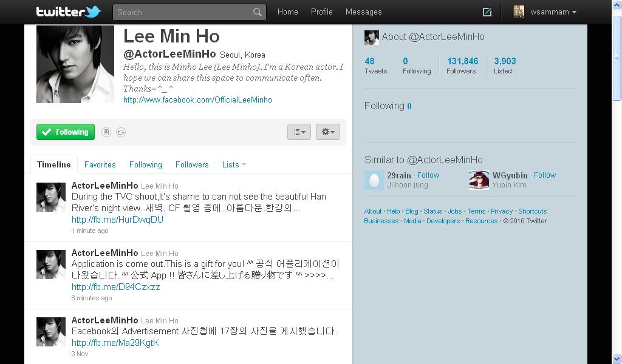Open the Developers footer link
622x364 pixels.
(x=443, y=221)
